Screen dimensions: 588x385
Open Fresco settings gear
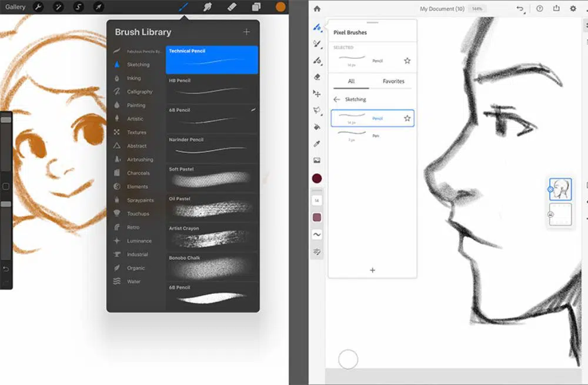click(573, 9)
